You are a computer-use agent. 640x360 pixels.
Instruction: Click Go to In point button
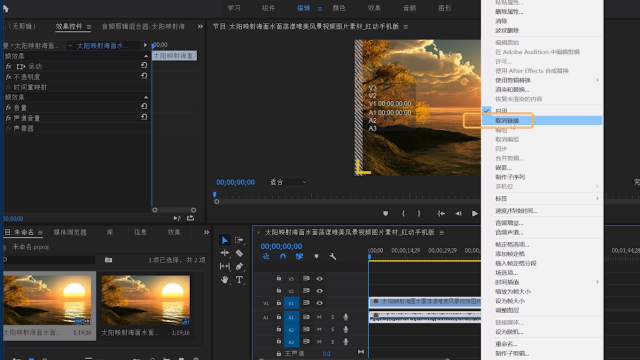pos(441,213)
